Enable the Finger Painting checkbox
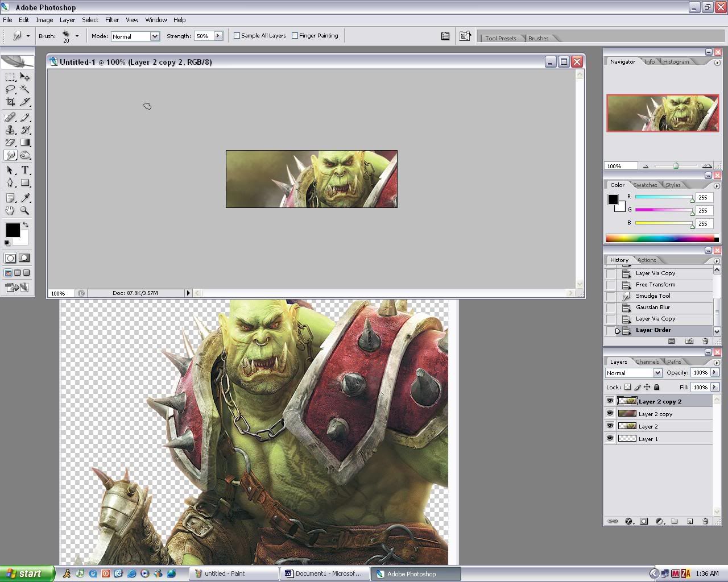728x582 pixels. [295, 36]
